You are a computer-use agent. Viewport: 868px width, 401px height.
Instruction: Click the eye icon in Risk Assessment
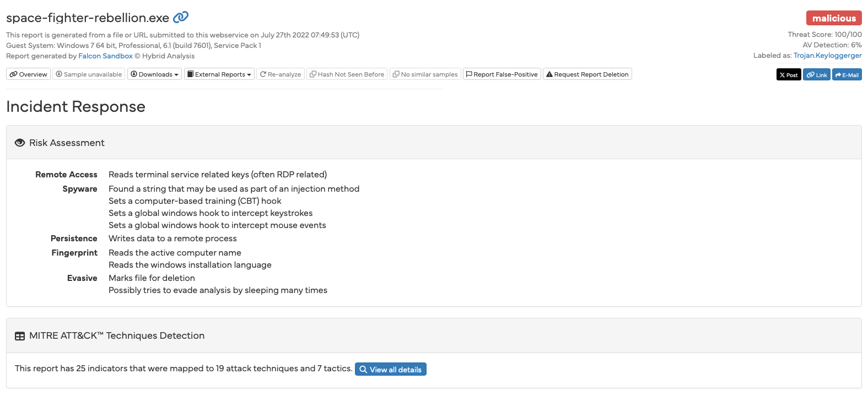pyautogui.click(x=20, y=143)
